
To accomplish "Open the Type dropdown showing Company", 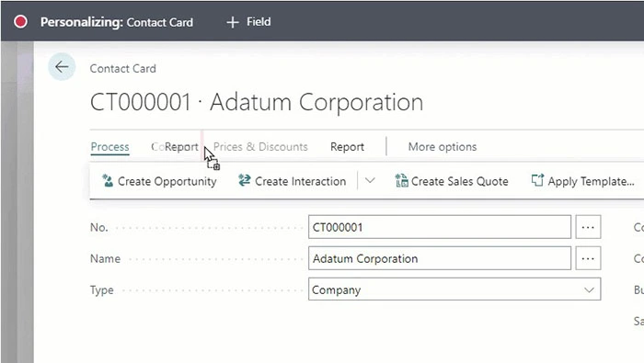I will click(454, 289).
